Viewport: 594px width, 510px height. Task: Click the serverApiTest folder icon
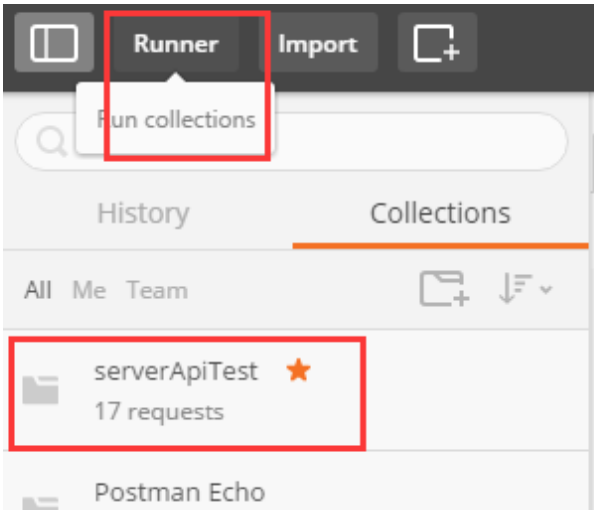(x=40, y=390)
